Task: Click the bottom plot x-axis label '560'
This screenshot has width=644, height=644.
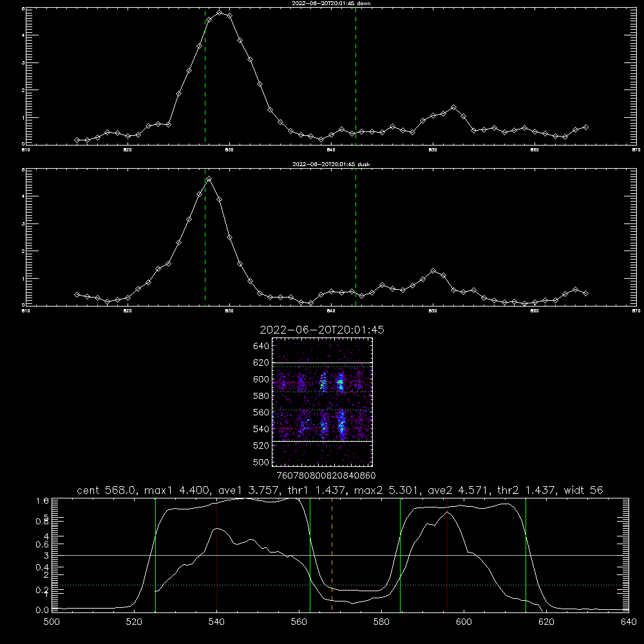Action: pyautogui.click(x=299, y=622)
